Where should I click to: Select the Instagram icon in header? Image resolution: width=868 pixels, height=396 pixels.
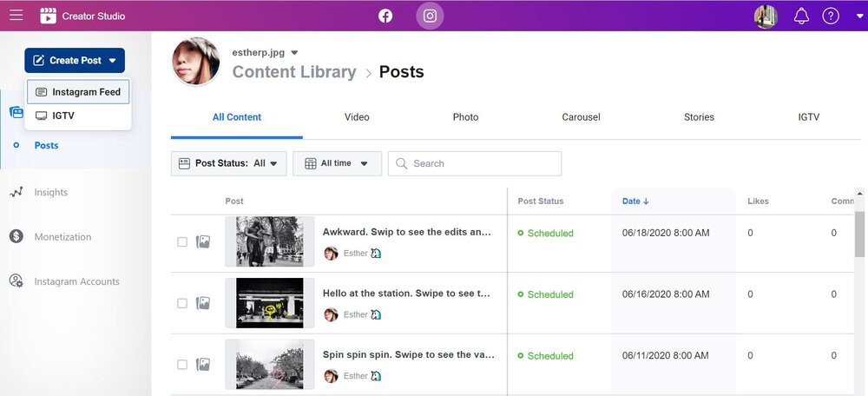(x=431, y=16)
